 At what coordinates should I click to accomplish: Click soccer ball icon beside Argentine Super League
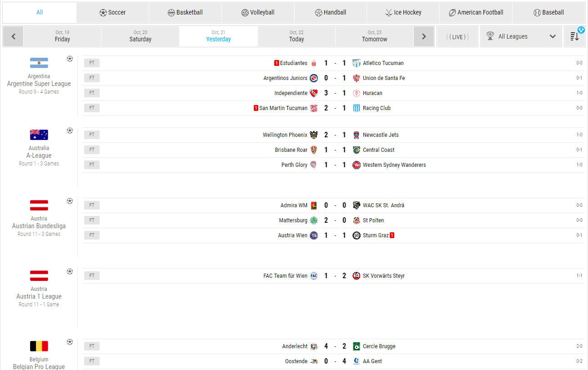pos(70,59)
